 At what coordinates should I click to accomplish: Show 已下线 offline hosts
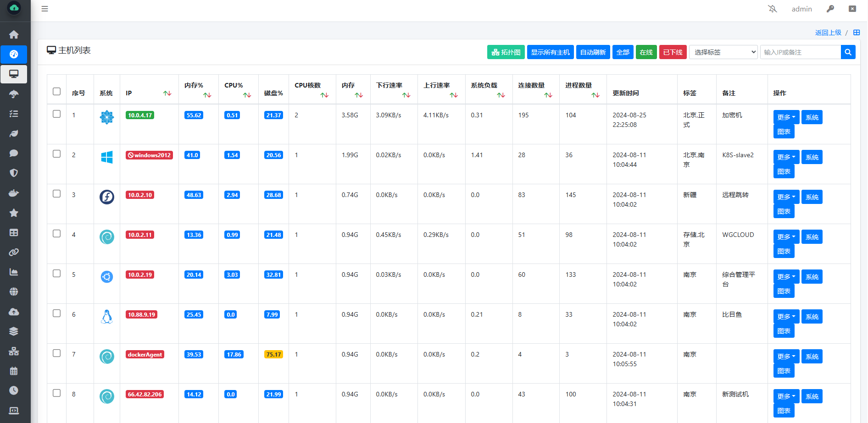tap(673, 52)
